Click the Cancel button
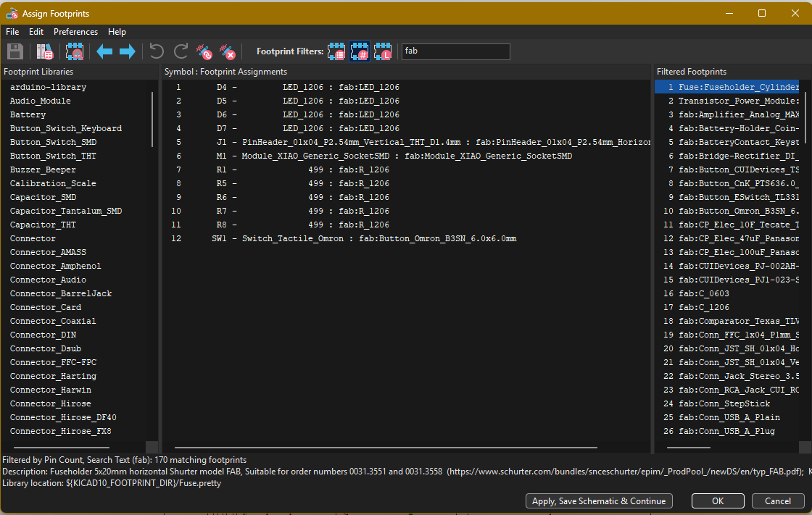 [x=778, y=501]
